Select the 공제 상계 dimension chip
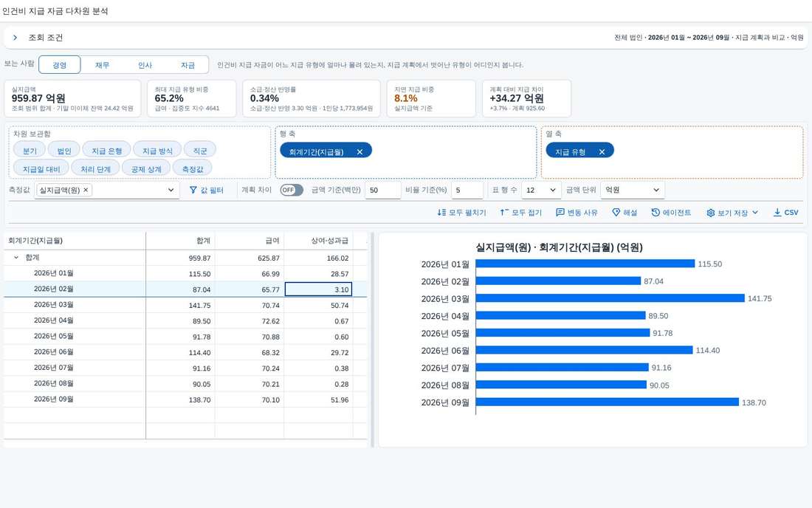This screenshot has height=508, width=812. click(x=146, y=169)
